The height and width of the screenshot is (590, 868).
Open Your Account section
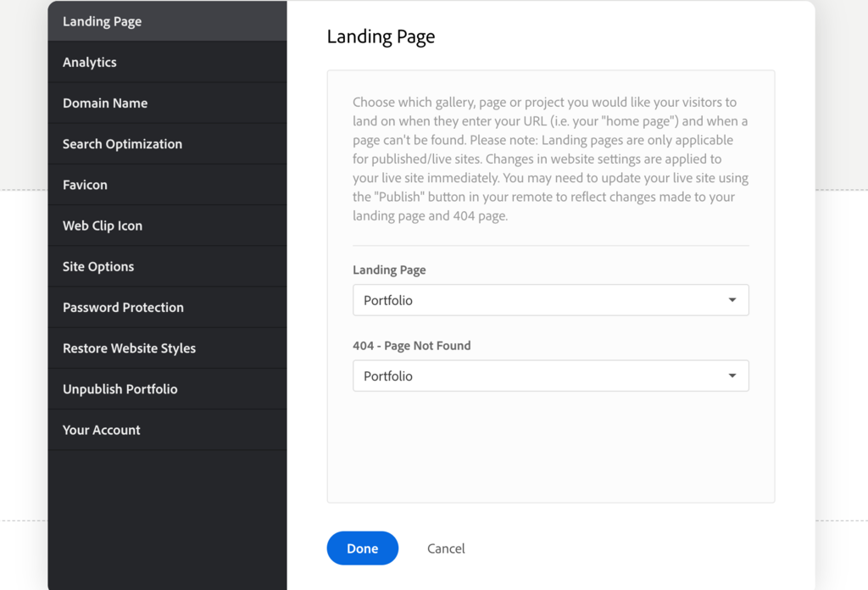167,430
